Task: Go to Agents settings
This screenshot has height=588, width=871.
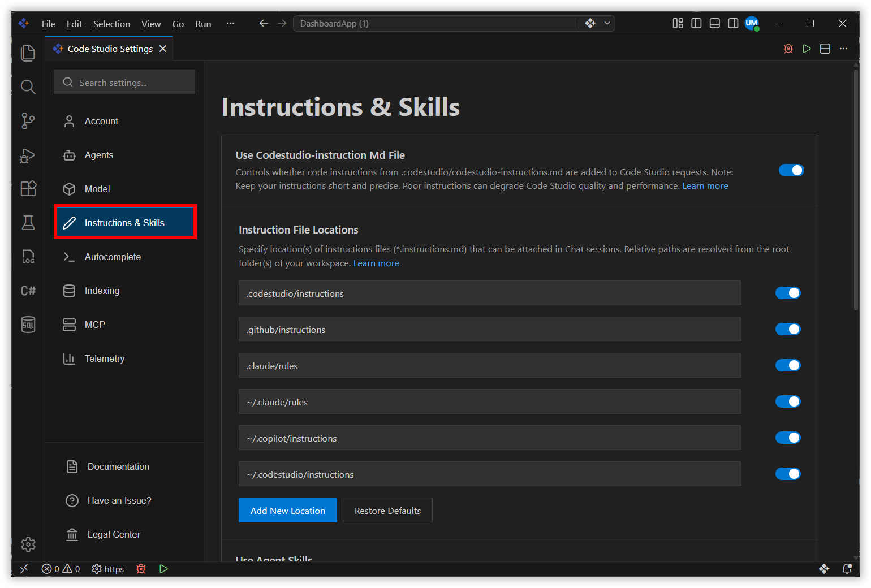Action: click(125, 155)
